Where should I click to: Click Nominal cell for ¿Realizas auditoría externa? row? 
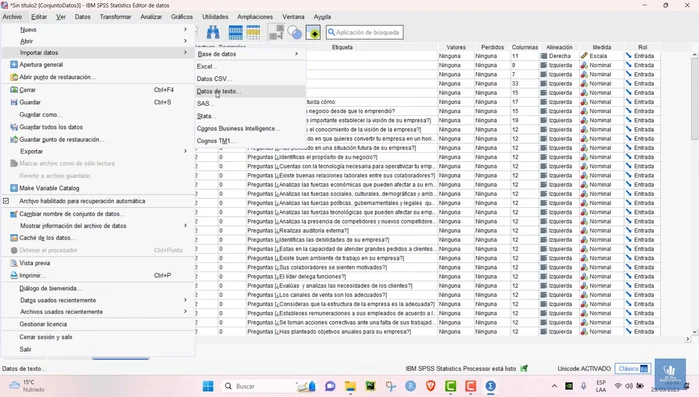[x=601, y=230]
